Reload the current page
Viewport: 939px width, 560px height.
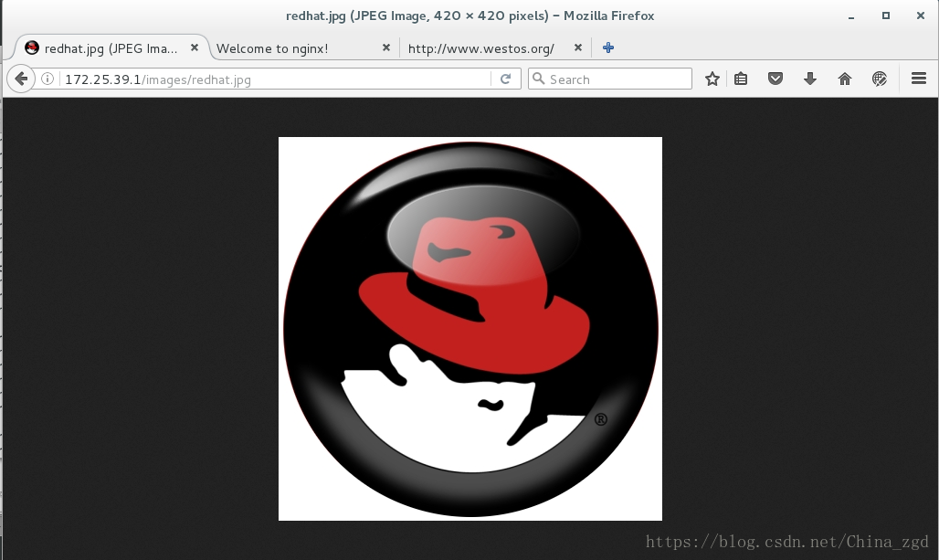tap(505, 79)
